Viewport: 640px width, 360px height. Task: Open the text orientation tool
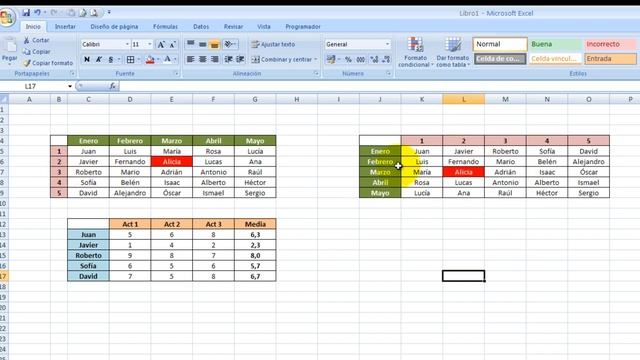[231, 44]
